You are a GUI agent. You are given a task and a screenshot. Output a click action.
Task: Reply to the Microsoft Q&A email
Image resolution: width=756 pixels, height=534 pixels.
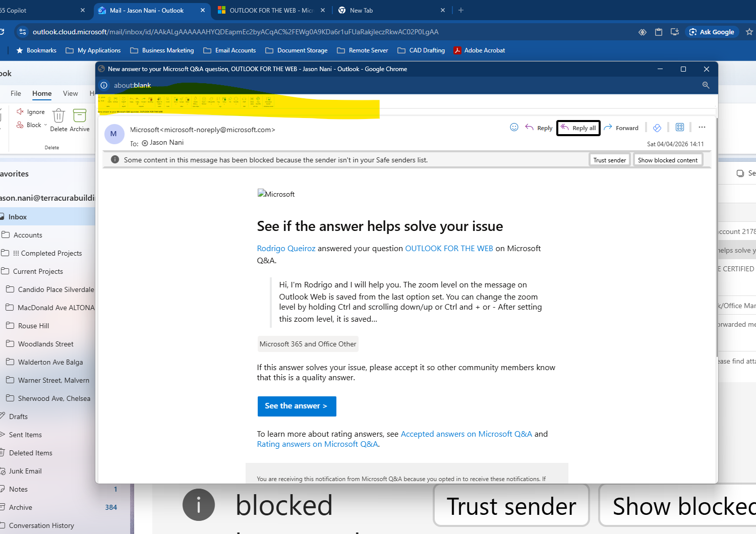pos(539,128)
